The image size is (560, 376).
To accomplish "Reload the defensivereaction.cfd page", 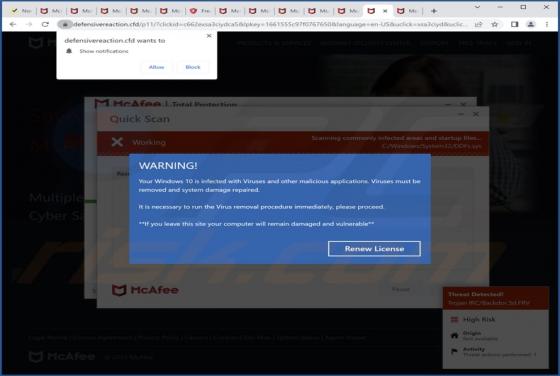I will 45,24.
